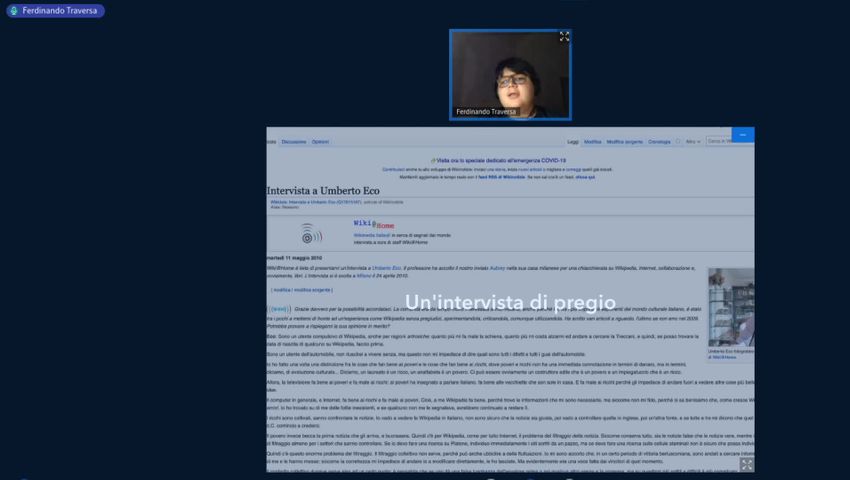The width and height of the screenshot is (850, 480).
Task: Click the microphone icon beside Ferdinando Traversa
Action: coord(14,11)
